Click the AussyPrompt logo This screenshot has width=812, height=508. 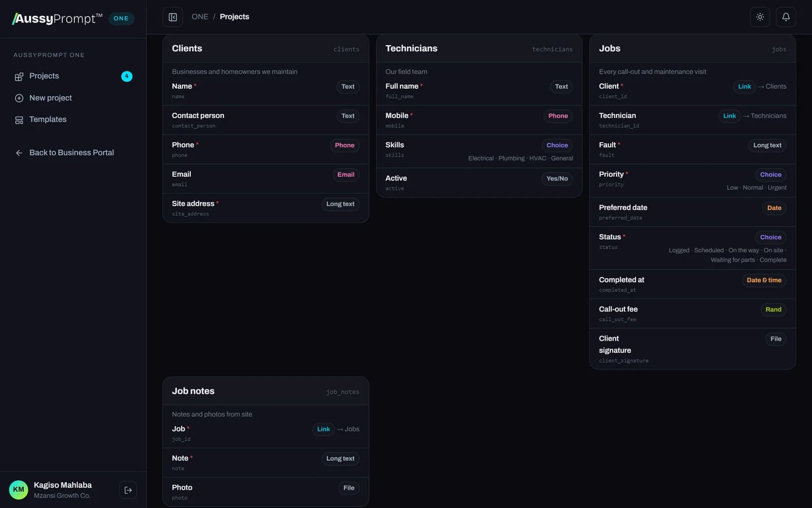57,19
